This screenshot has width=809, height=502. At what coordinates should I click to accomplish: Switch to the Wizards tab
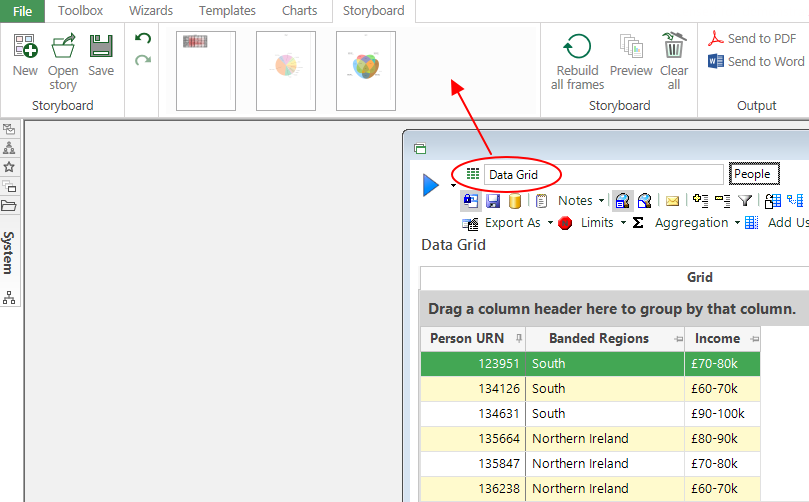coord(151,11)
